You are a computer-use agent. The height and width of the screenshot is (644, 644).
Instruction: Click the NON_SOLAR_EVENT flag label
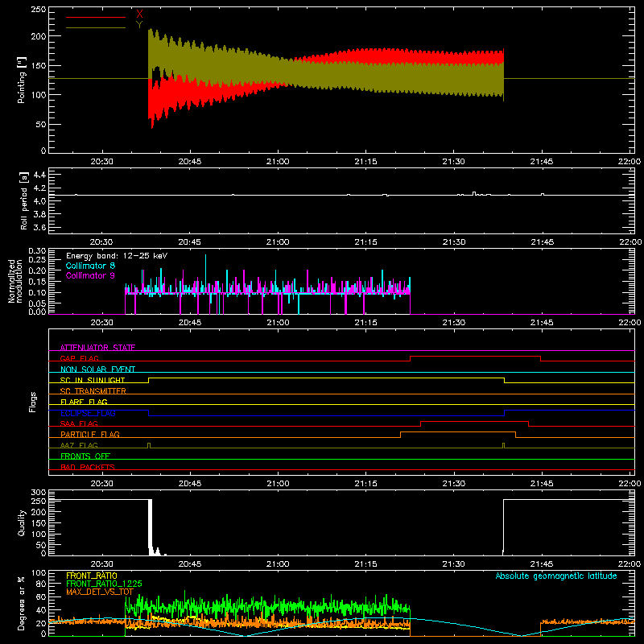[97, 369]
